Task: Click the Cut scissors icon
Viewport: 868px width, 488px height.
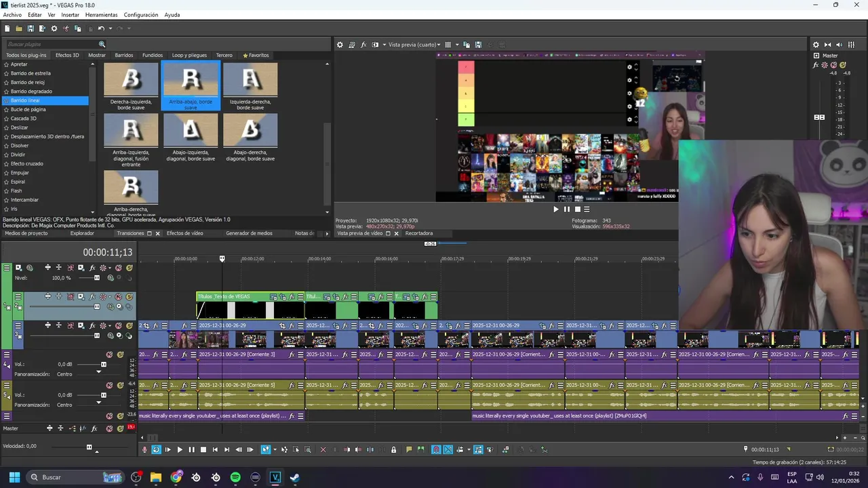Action: point(66,28)
